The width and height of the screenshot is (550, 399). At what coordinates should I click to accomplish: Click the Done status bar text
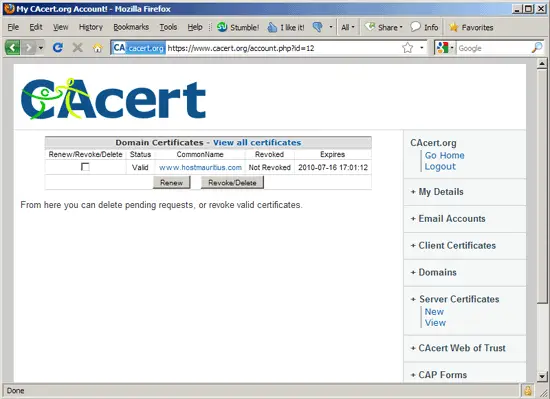(15, 391)
